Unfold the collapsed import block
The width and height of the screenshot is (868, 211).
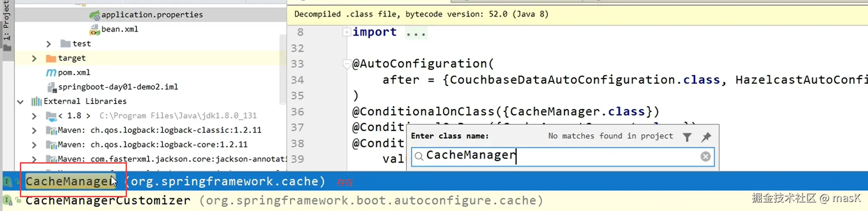click(346, 32)
